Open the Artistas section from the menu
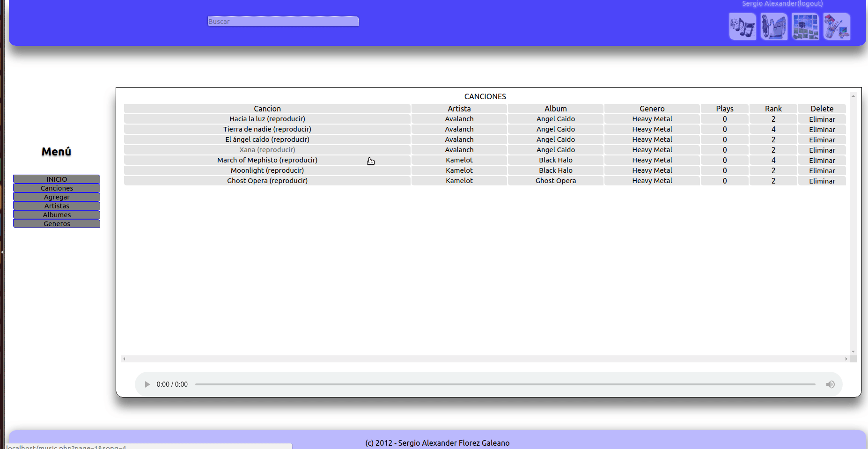This screenshot has height=449, width=868. click(57, 206)
